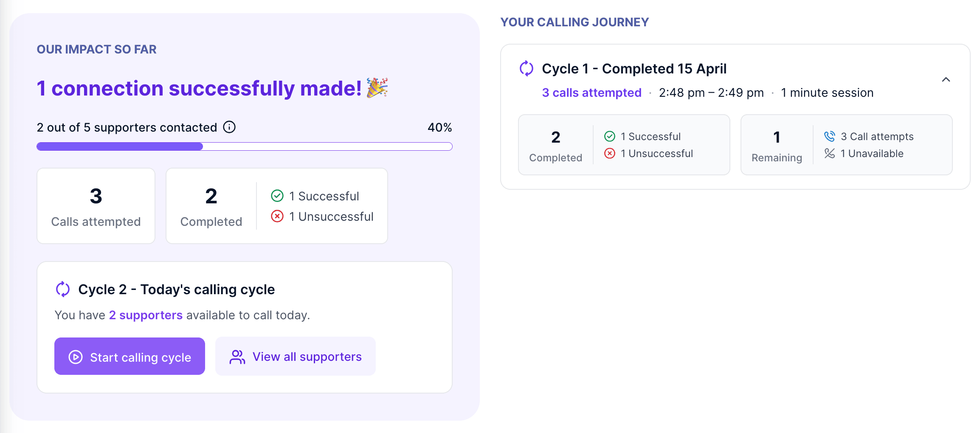This screenshot has height=433, width=980.
Task: Click the play icon inside Start calling cycle
Action: point(75,357)
